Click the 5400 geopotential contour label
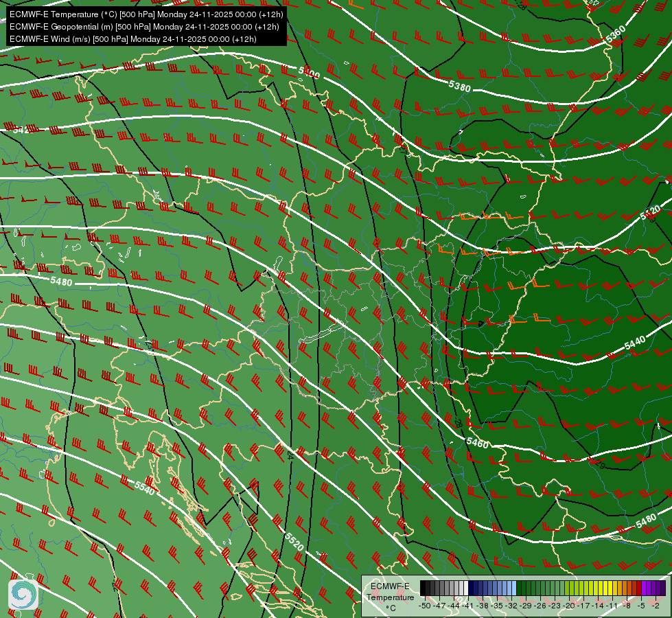The height and width of the screenshot is (618, 672). click(x=309, y=73)
